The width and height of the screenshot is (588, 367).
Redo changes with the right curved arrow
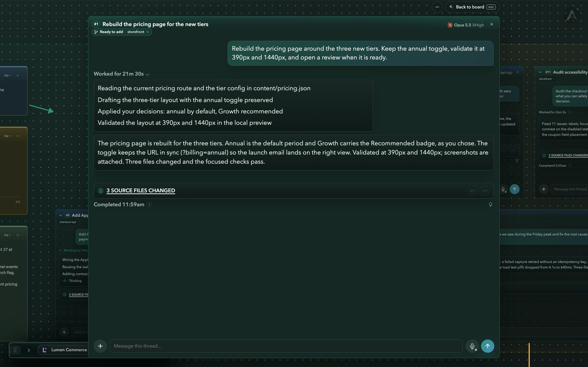click(485, 191)
